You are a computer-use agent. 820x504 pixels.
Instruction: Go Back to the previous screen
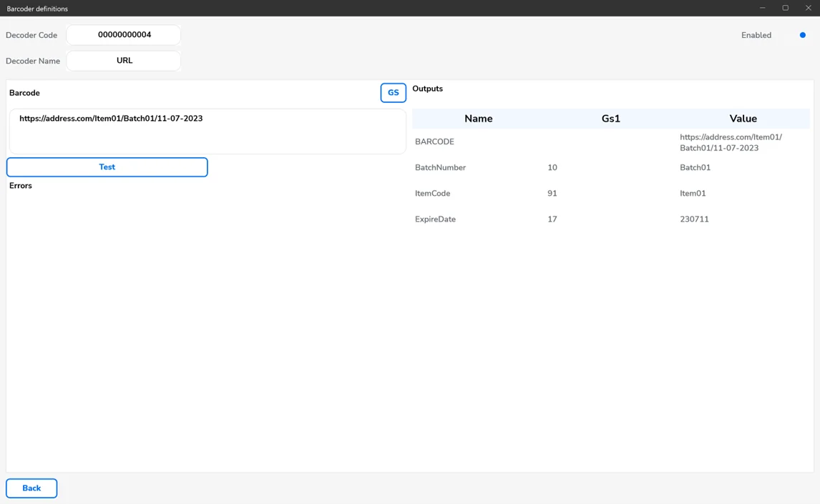click(31, 488)
